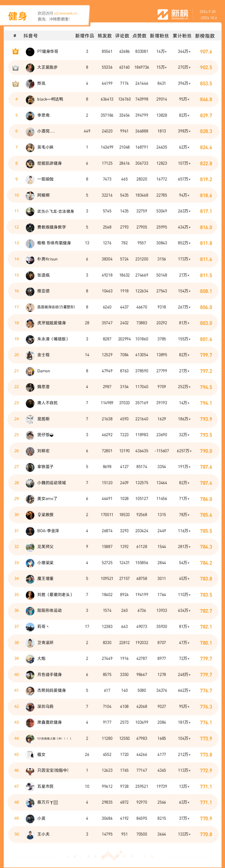Open PT健身华哥's avatar
225x868 pixels.
(x=30, y=52)
